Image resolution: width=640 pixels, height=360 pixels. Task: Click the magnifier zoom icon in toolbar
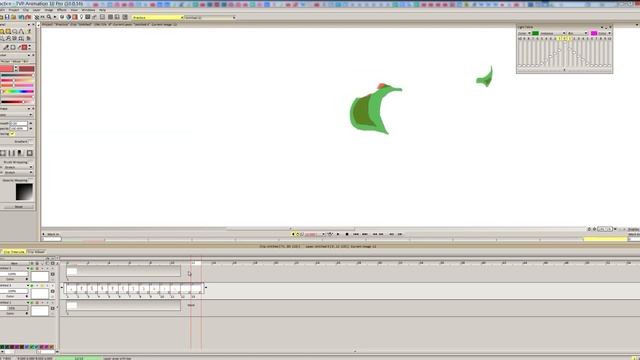click(49, 17)
